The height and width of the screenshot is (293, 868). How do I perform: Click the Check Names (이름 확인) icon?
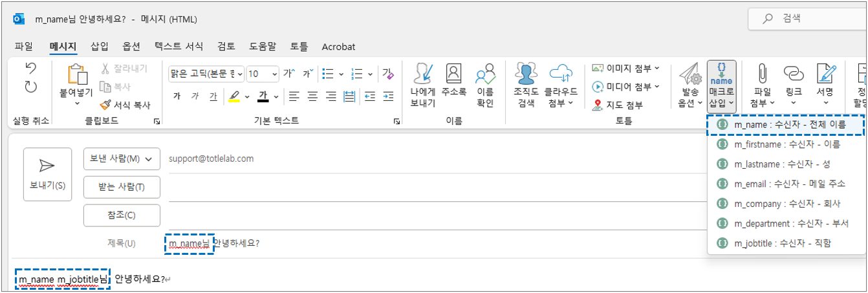click(485, 86)
